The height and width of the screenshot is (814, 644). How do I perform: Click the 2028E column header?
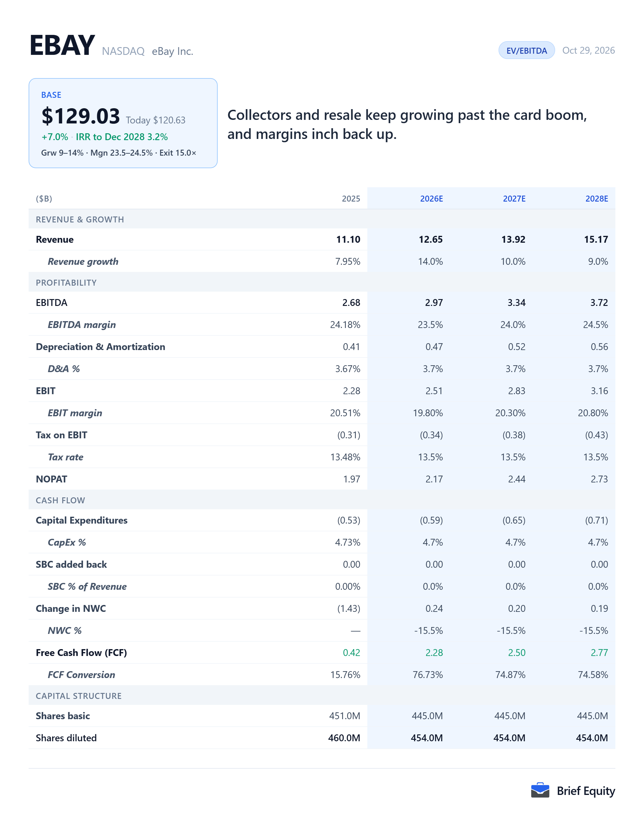(x=597, y=199)
